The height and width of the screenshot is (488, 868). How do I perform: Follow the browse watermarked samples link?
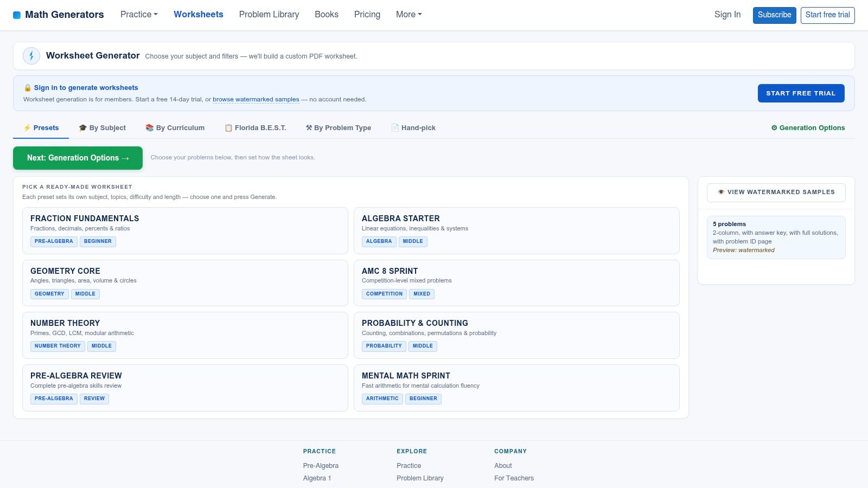(256, 99)
